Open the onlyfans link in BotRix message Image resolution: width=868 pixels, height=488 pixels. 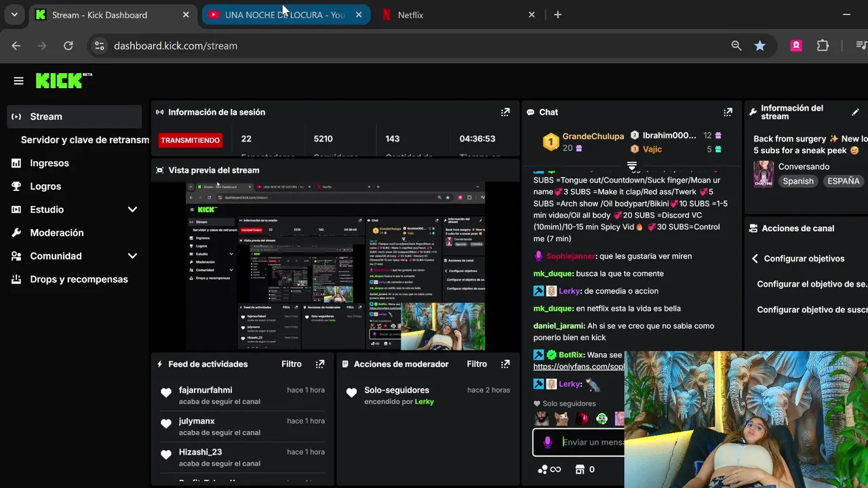(578, 367)
